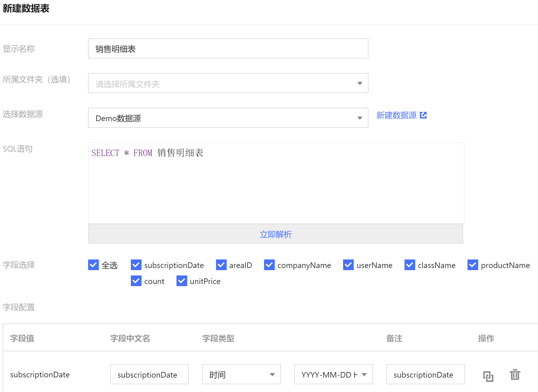Open the 所属文件夹 folder dropdown
Screen dimensions: 538x392
[228, 83]
